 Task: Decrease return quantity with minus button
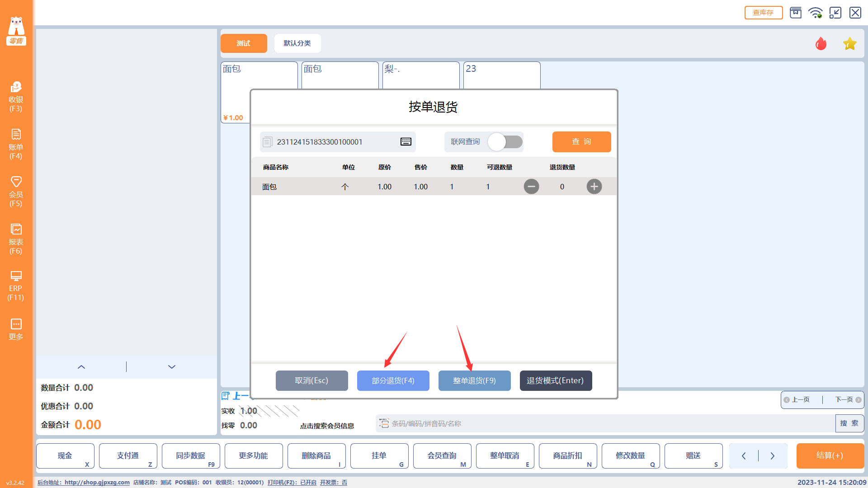(531, 187)
